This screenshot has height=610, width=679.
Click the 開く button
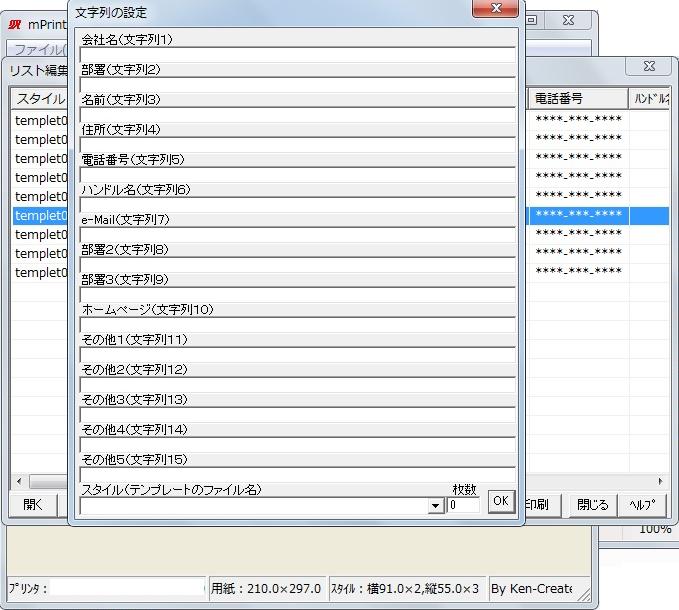pos(33,504)
